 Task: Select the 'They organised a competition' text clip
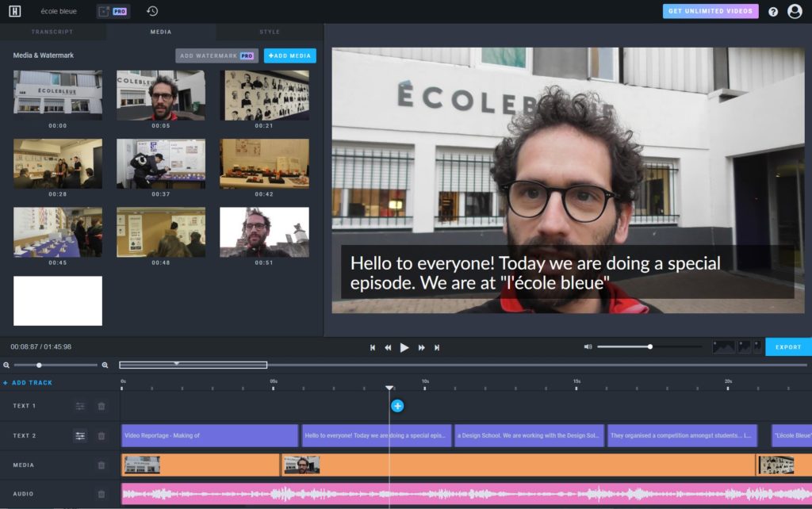pyautogui.click(x=682, y=435)
